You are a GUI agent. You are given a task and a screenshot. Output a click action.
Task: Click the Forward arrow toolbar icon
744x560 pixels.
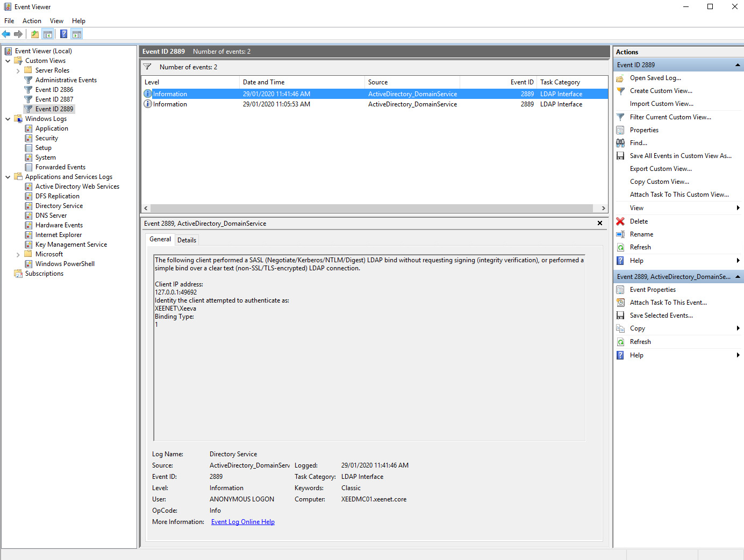tap(18, 34)
